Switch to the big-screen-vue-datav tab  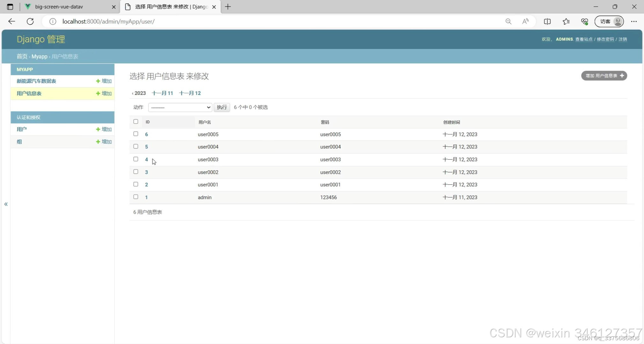59,7
